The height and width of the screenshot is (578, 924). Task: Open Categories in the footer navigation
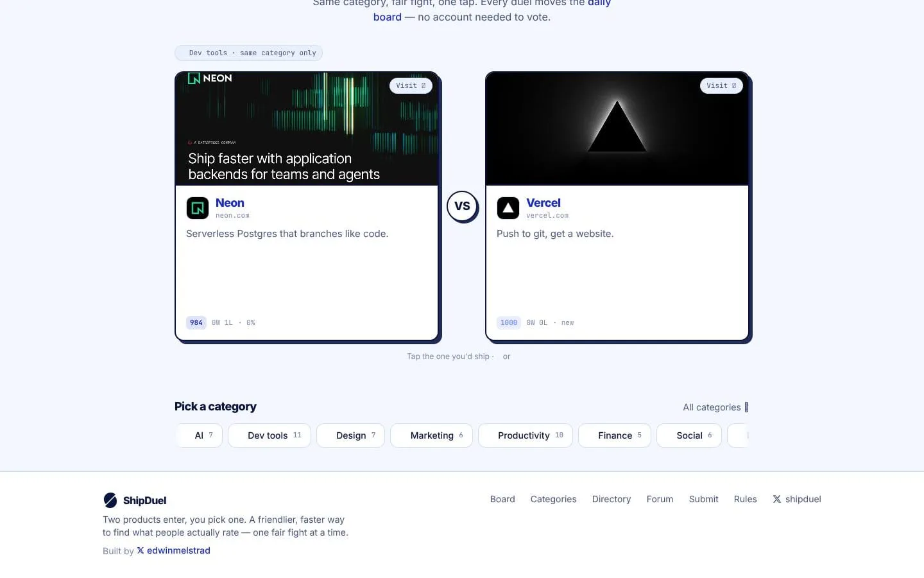pos(553,499)
